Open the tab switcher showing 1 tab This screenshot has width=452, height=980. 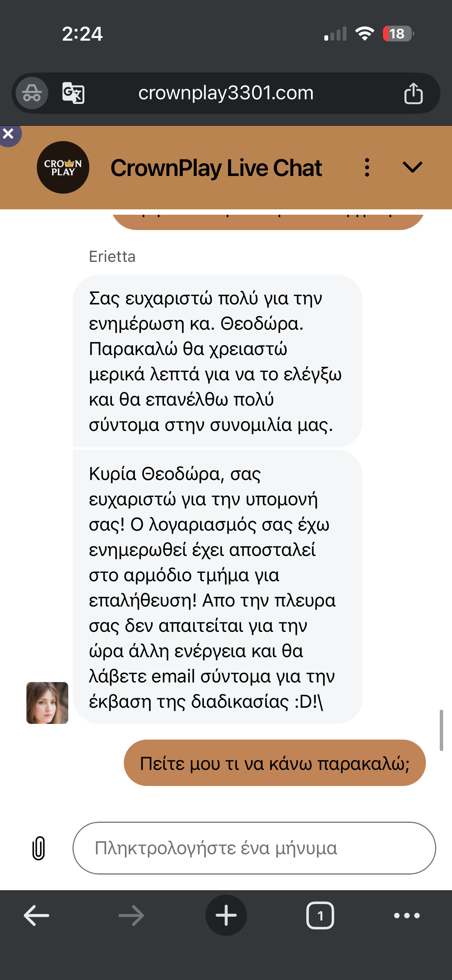click(x=320, y=916)
